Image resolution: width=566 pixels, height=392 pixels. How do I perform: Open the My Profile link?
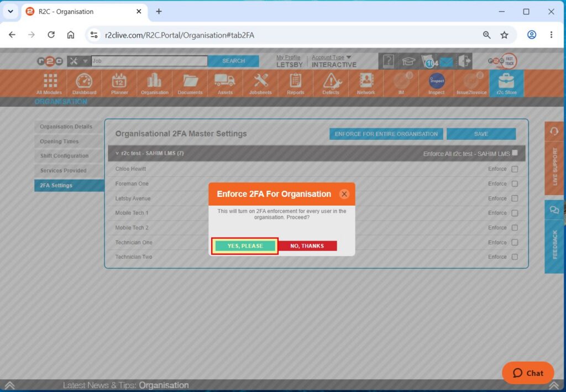288,58
